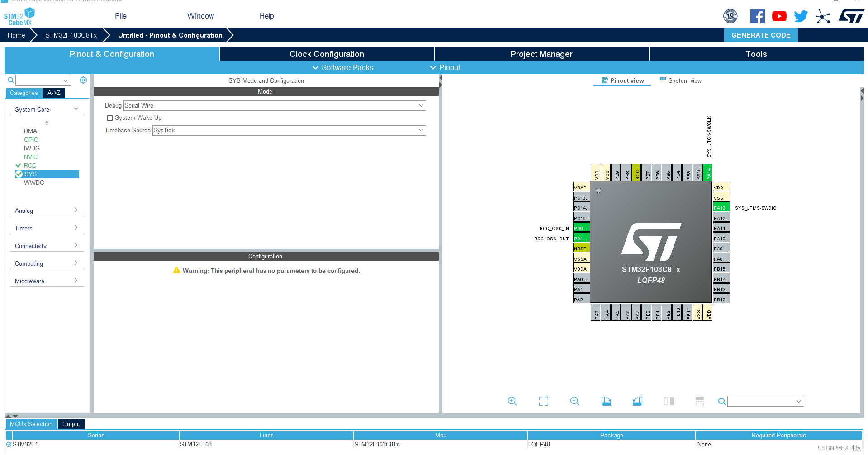Click the PB12 pin
Image resolution: width=868 pixels, height=455 pixels.
721,300
